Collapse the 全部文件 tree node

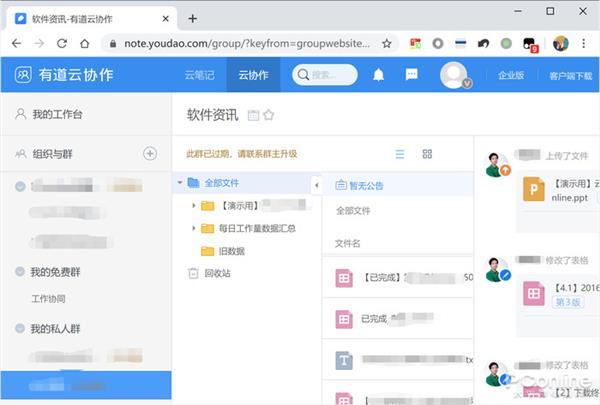180,183
